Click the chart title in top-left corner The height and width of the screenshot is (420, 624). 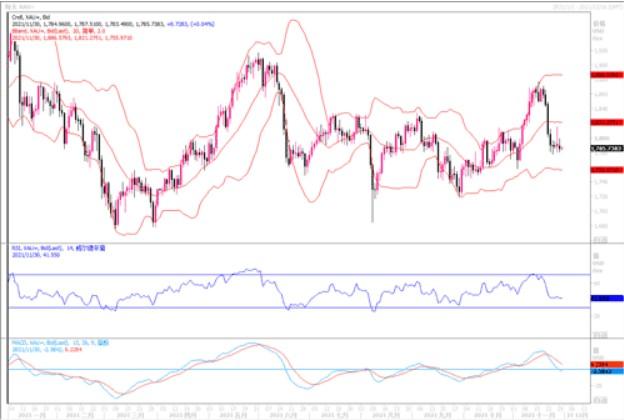click(x=22, y=6)
